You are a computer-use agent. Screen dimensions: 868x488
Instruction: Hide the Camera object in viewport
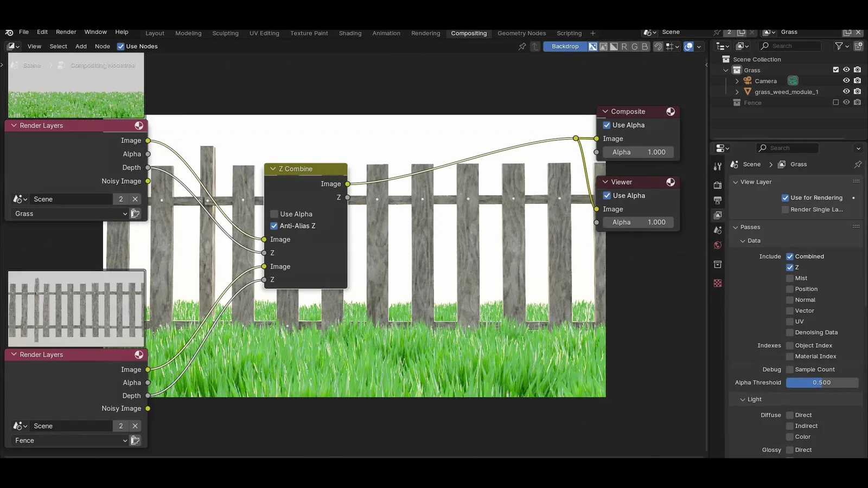coord(846,81)
